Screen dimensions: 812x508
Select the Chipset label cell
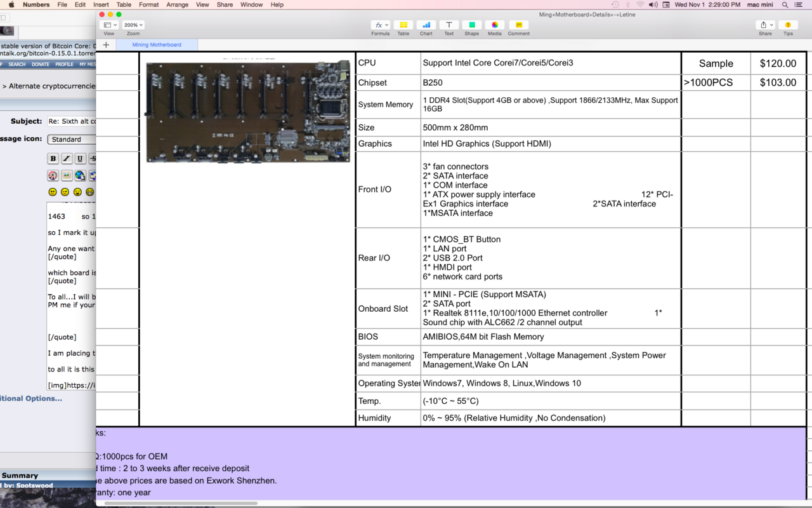(x=388, y=83)
